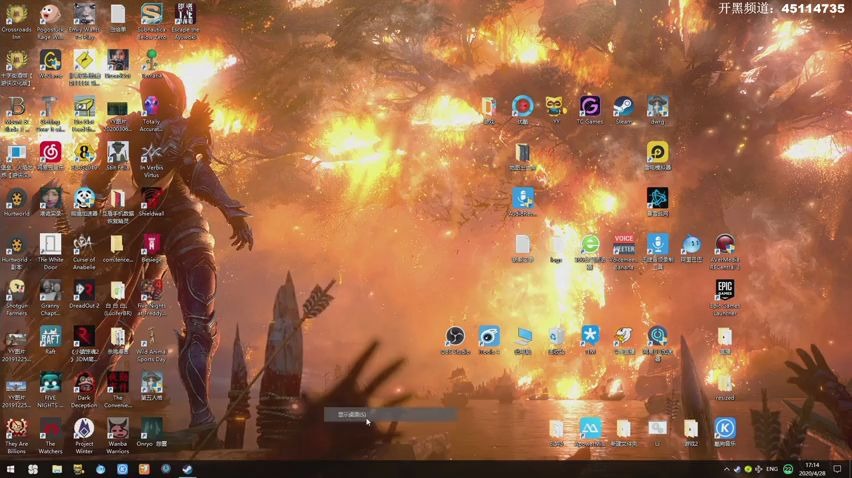Switch to Steam in the taskbar
This screenshot has width=852, height=478.
pos(187,469)
